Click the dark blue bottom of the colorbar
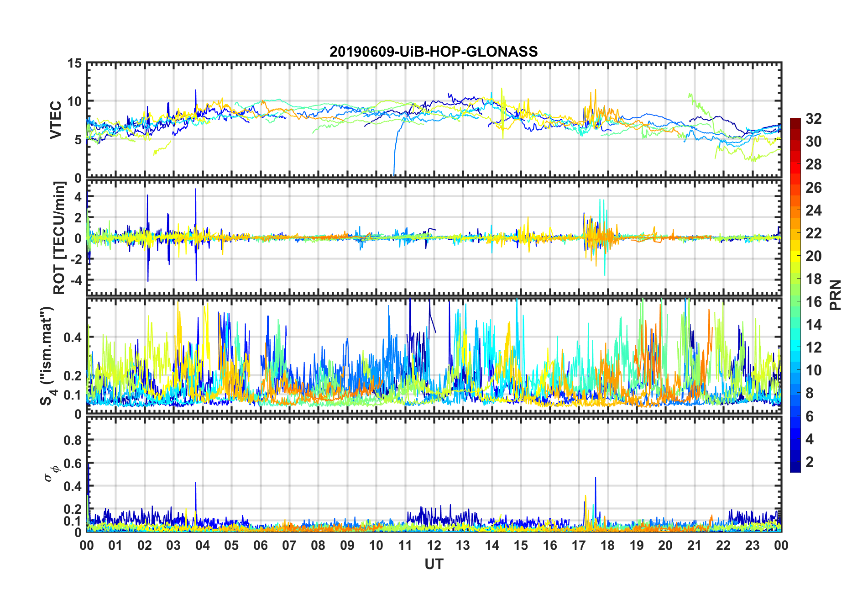The image size is (868, 590). [x=795, y=469]
